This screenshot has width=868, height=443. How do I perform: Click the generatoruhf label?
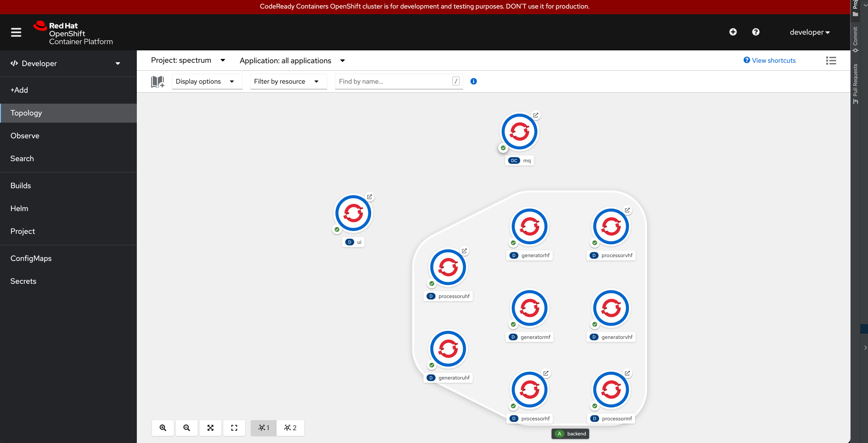tap(448, 378)
